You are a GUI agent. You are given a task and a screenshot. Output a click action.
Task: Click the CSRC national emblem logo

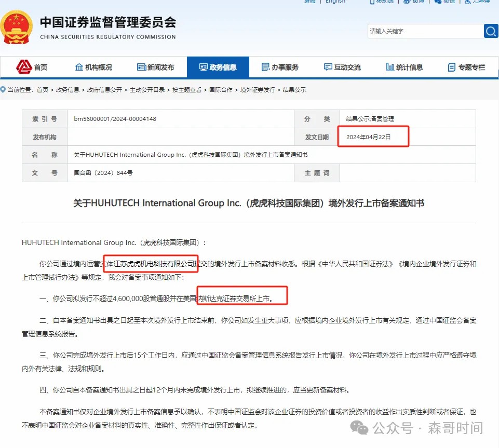pyautogui.click(x=16, y=28)
